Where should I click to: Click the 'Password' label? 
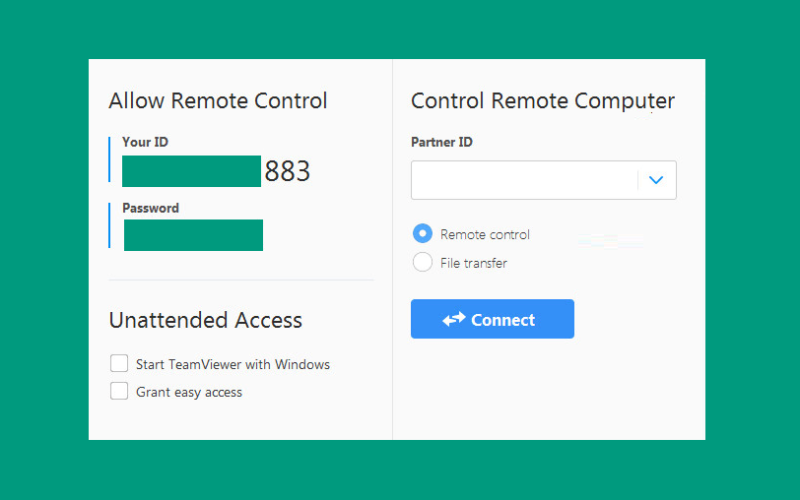(151, 208)
